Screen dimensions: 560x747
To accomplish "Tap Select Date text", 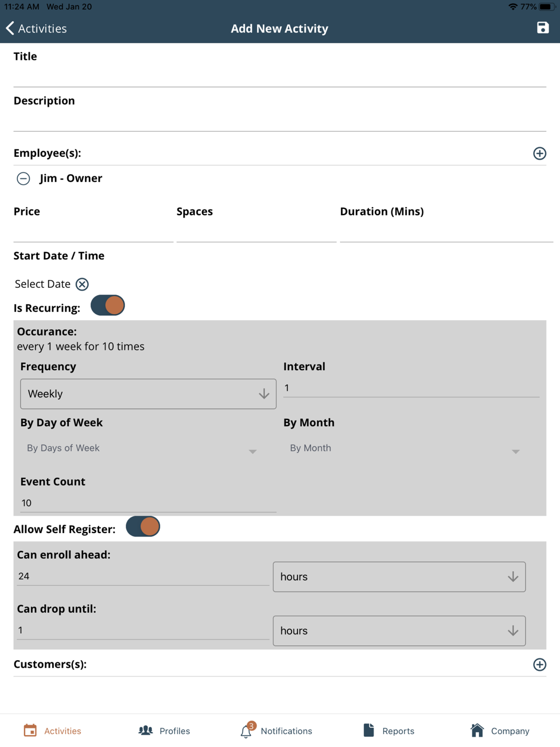I will point(43,284).
